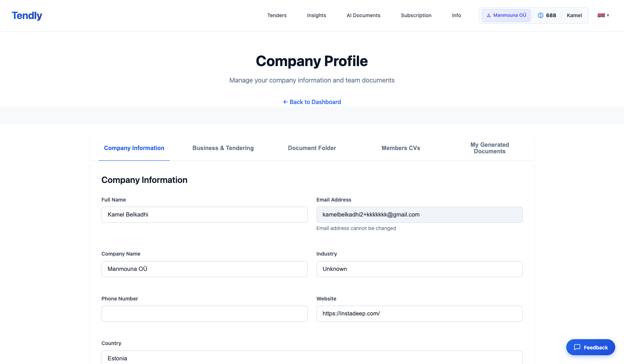Open the Industry field showing Unknown
The height and width of the screenshot is (364, 624).
point(419,269)
